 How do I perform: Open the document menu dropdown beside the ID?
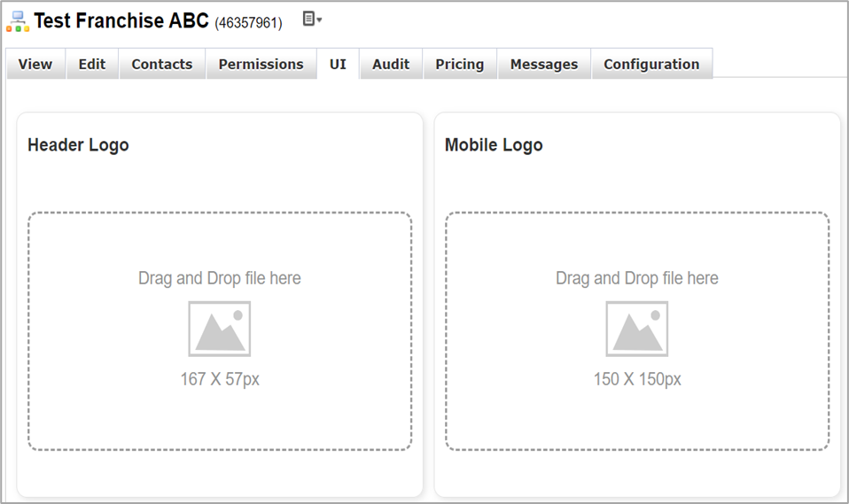(312, 19)
